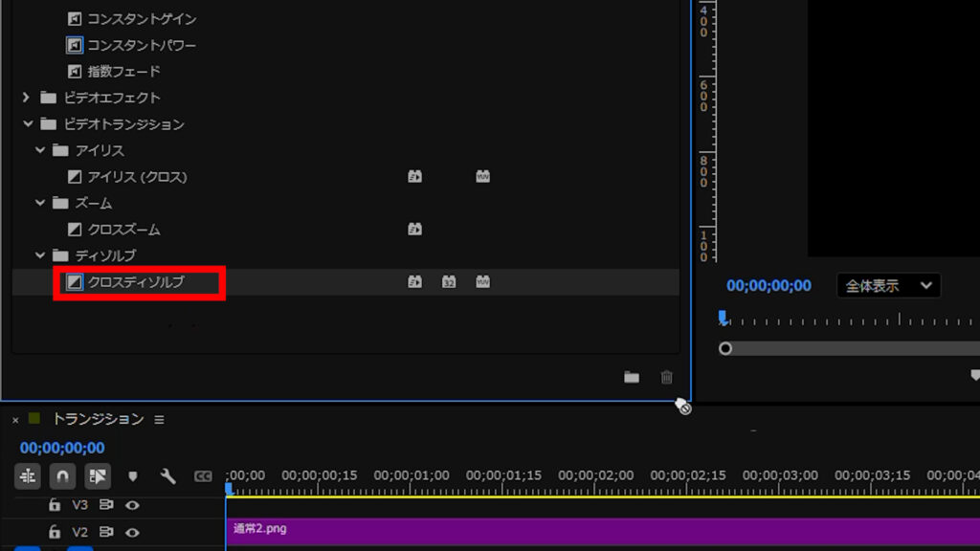Toggle the V3 track lock
This screenshot has width=980, height=551.
[x=55, y=505]
